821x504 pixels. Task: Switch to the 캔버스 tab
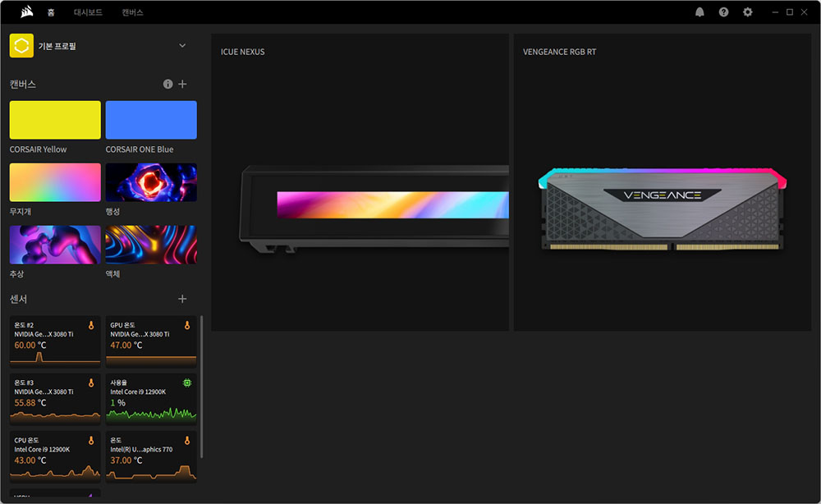pyautogui.click(x=132, y=12)
